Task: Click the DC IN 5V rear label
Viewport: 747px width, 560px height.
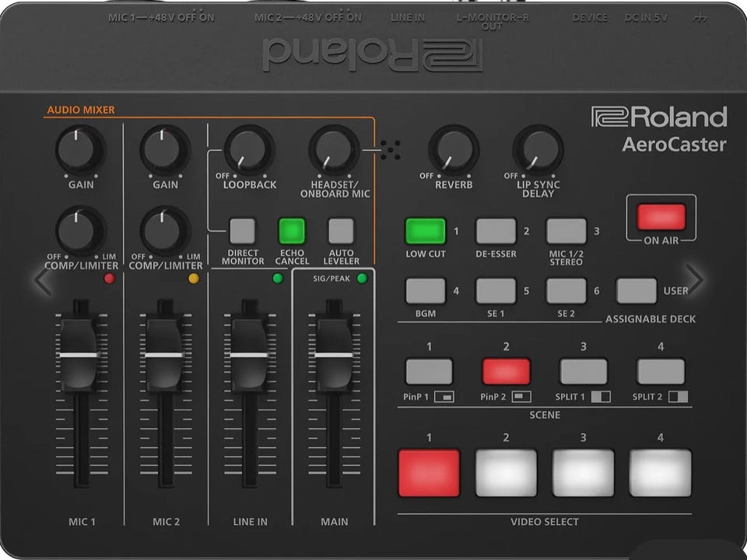Action: (646, 18)
